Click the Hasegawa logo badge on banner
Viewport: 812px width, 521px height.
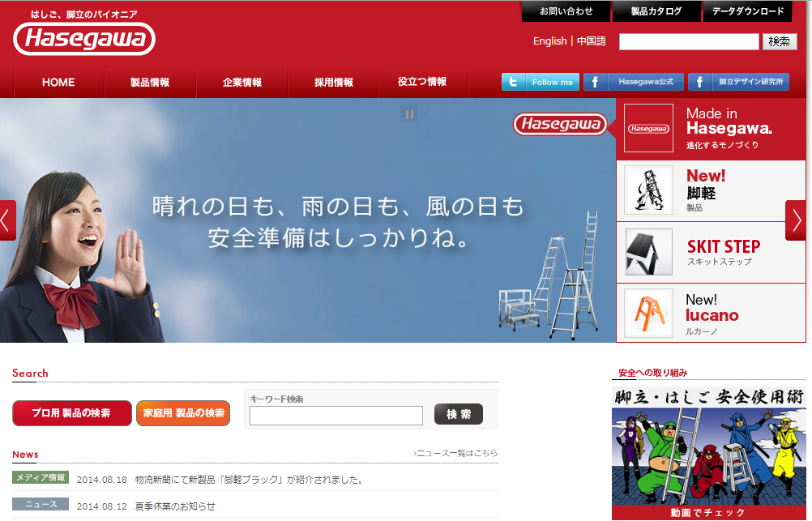(560, 124)
